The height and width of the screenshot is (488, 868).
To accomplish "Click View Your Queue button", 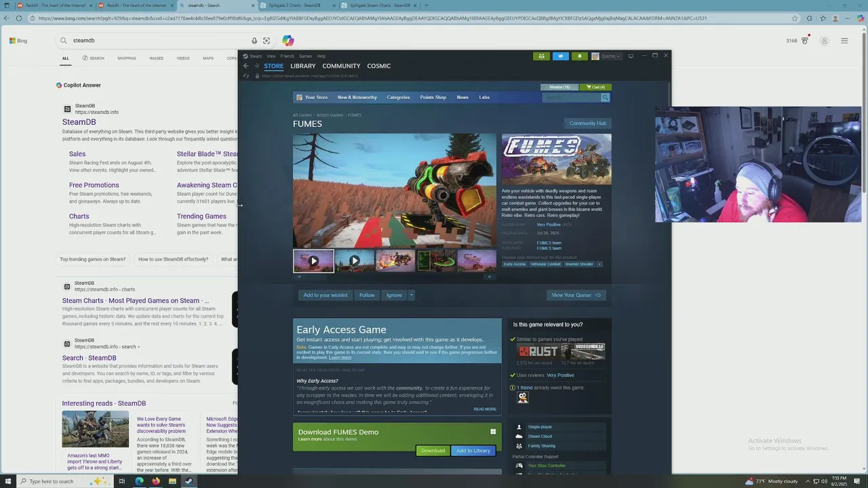I will coord(576,295).
